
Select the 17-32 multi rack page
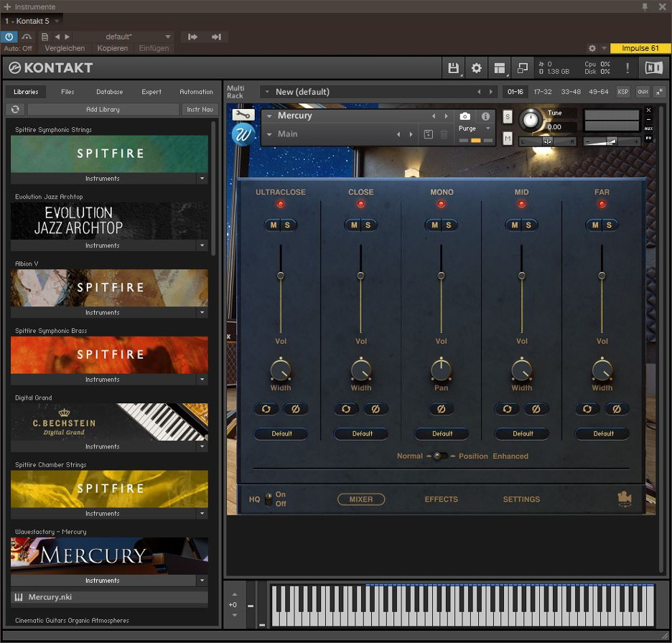543,92
